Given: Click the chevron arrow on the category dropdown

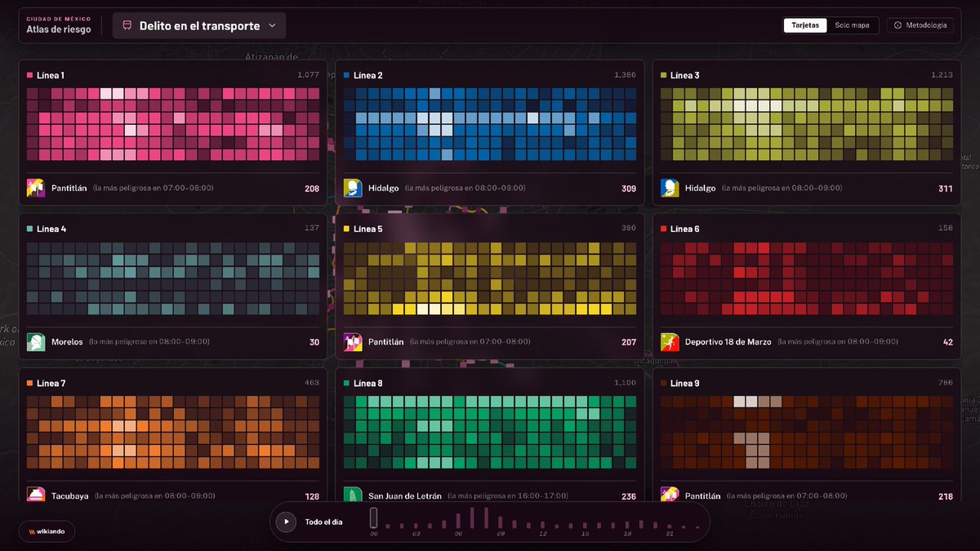Looking at the screenshot, I should coord(273,26).
